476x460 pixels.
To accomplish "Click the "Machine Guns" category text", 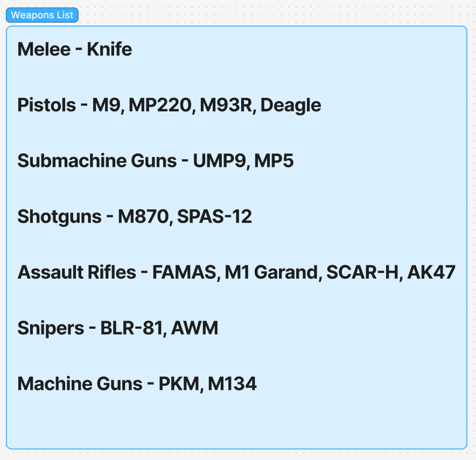I will pos(80,384).
